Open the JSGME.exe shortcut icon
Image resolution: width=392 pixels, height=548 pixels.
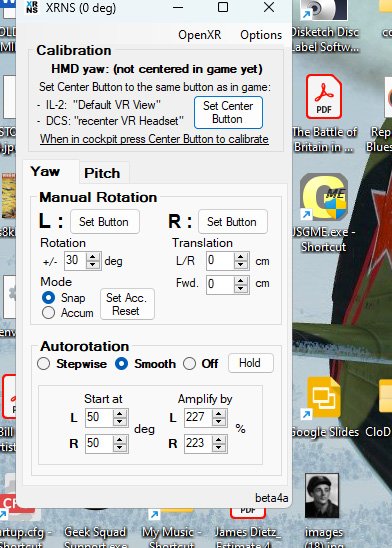coord(324,197)
